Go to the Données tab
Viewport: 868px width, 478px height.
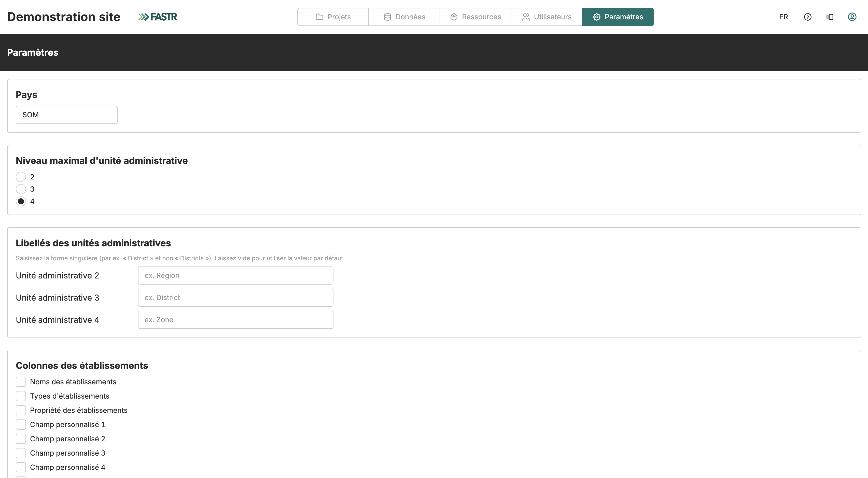(404, 17)
